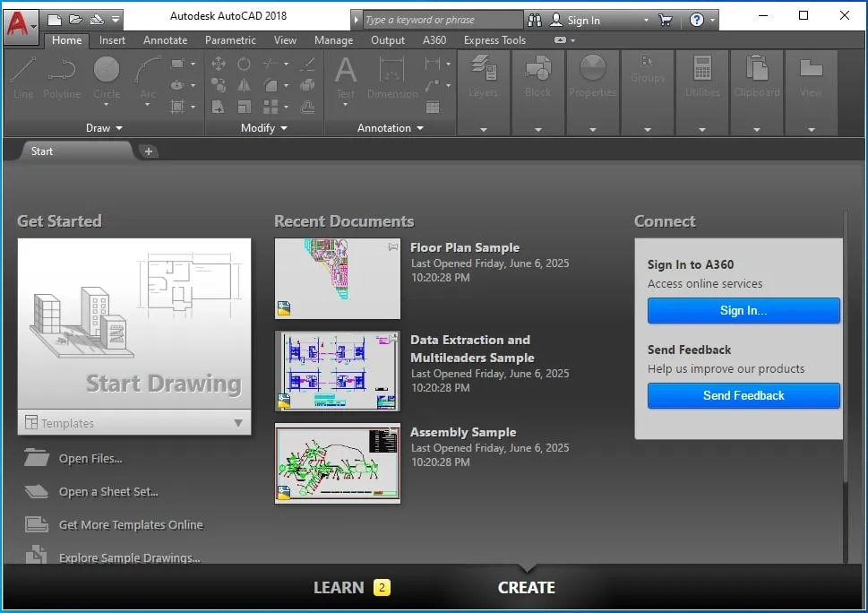868x613 pixels.
Task: Expand the Modify panel dropdown
Action: [x=263, y=128]
